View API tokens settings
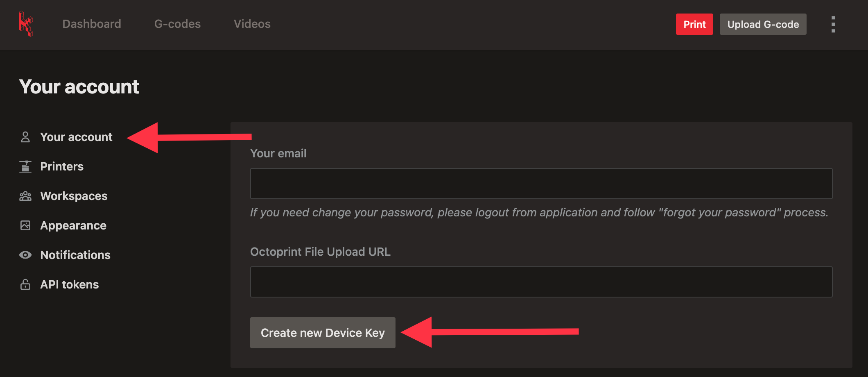Image resolution: width=868 pixels, height=377 pixels. coord(69,284)
